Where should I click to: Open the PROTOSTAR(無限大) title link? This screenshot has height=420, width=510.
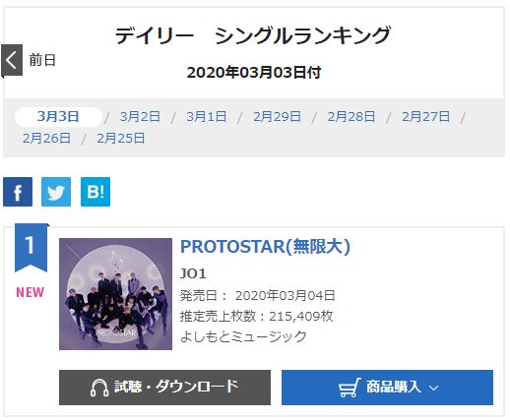[266, 247]
